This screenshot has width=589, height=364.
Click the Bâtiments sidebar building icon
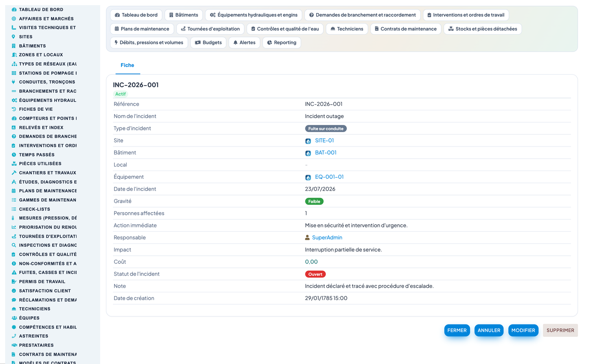pyautogui.click(x=14, y=46)
